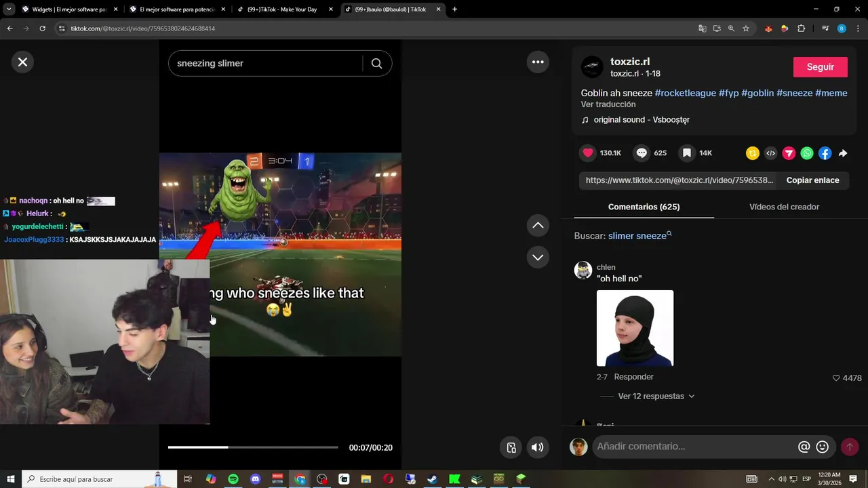Open Spotify from the taskbar
This screenshot has width=868, height=488.
click(233, 479)
